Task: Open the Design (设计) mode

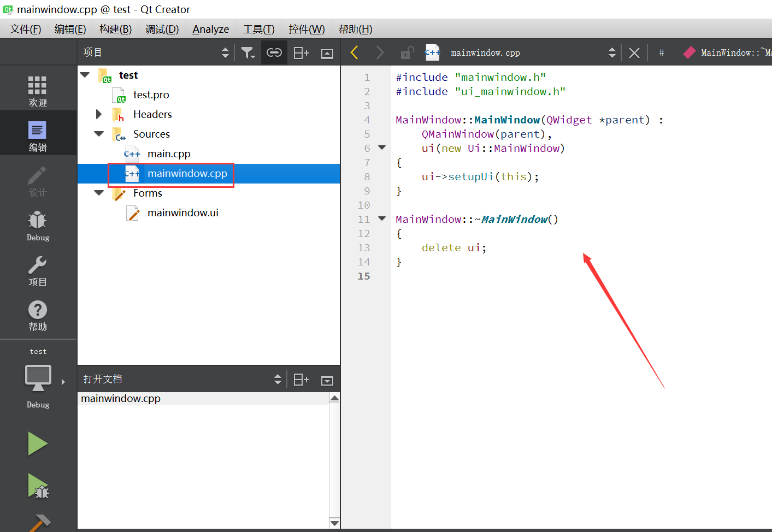Action: (x=38, y=181)
